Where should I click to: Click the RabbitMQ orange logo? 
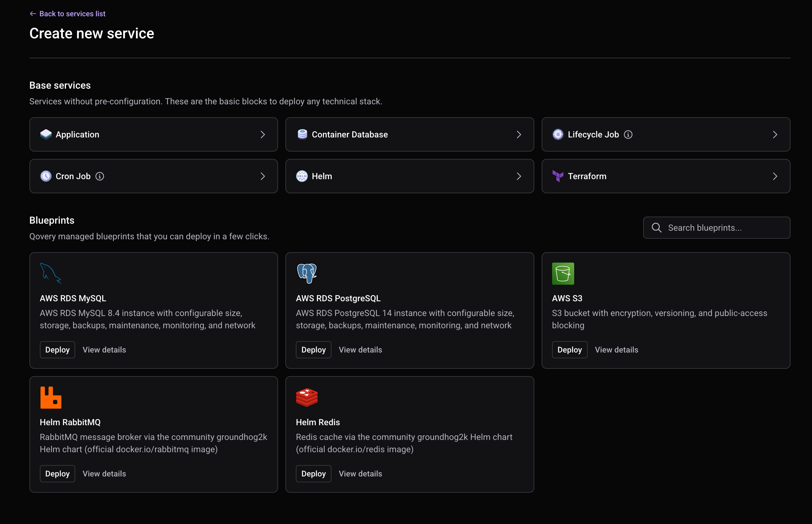(51, 397)
